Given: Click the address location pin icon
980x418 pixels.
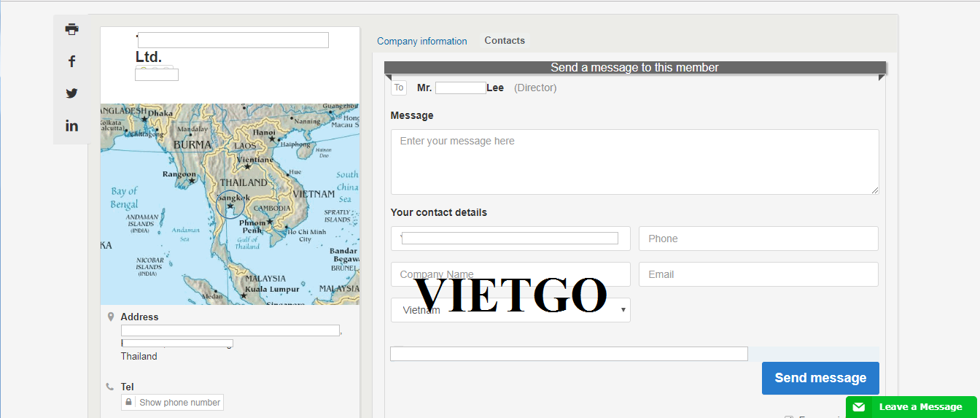Looking at the screenshot, I should point(111,317).
